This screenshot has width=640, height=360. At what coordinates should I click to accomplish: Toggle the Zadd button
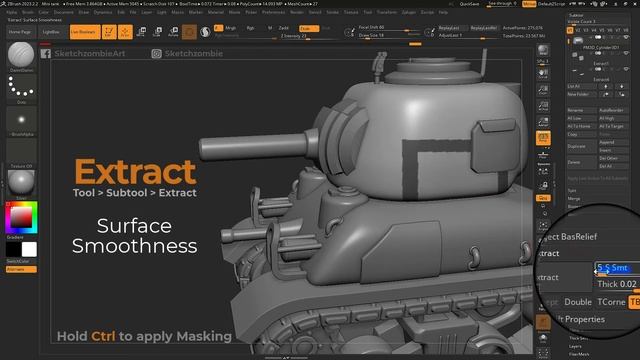click(284, 28)
